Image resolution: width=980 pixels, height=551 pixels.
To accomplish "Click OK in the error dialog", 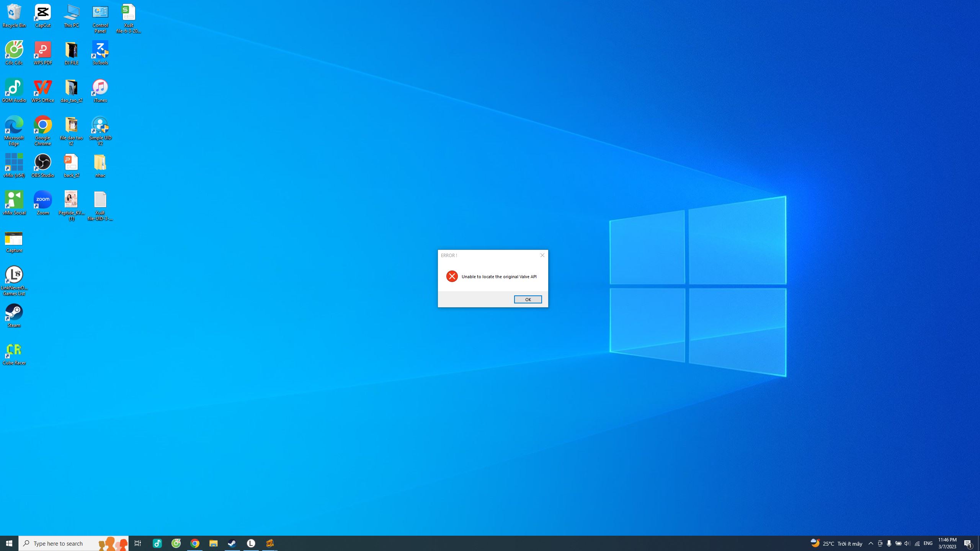I will tap(528, 299).
